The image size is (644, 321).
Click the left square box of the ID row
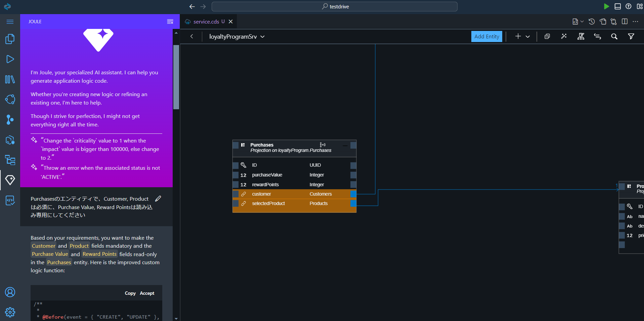point(235,165)
